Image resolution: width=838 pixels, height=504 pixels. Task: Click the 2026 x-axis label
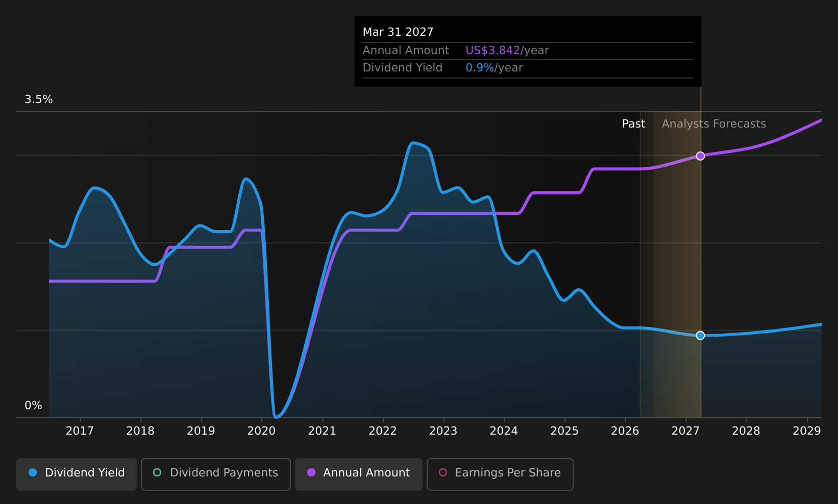(625, 431)
